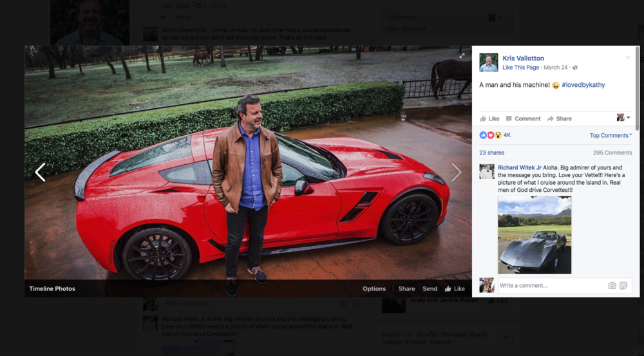Open the sticker picker icon
This screenshot has height=356, width=644.
(x=623, y=285)
